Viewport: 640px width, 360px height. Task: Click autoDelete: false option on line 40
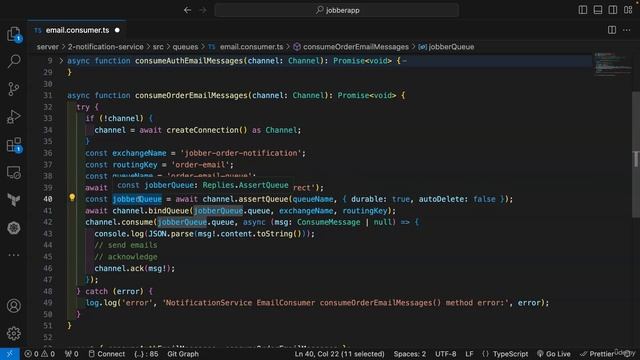457,199
